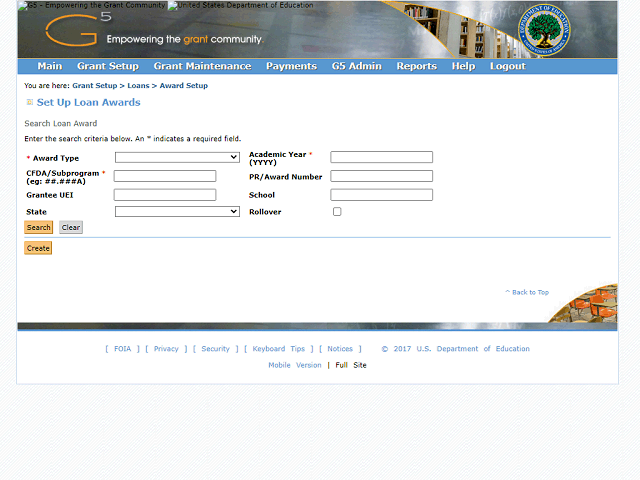Click the Set Up Loan Awards heading
The height and width of the screenshot is (480, 640).
(x=89, y=102)
